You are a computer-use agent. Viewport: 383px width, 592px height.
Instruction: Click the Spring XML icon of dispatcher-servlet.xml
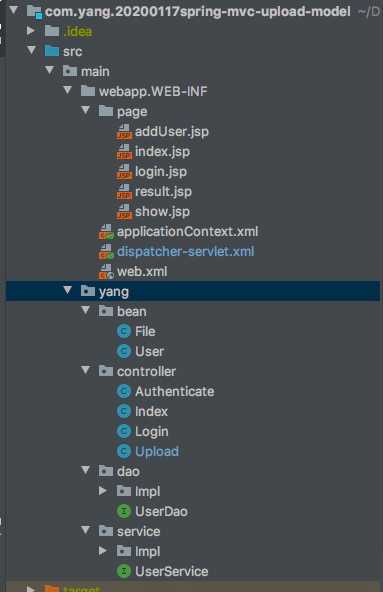coord(106,251)
